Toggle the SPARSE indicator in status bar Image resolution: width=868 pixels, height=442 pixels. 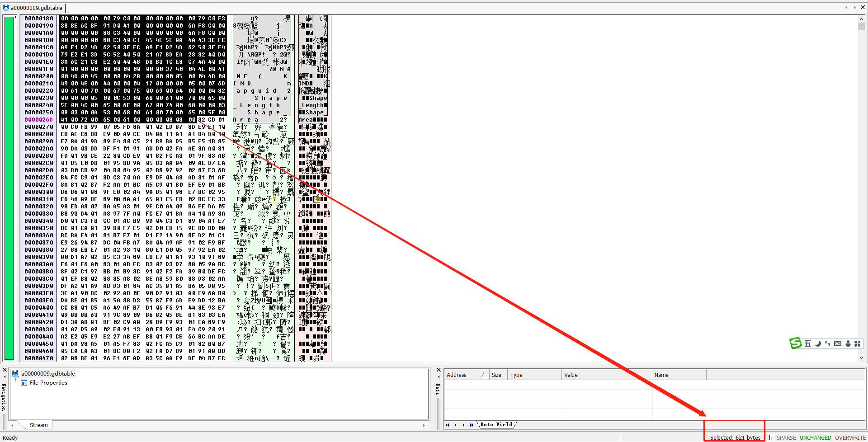tap(786, 437)
